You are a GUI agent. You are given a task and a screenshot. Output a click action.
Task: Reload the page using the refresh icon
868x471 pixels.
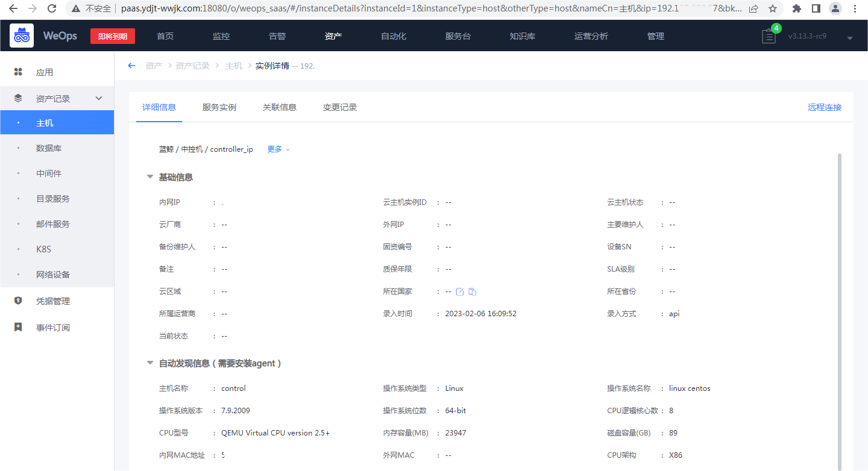tap(52, 8)
